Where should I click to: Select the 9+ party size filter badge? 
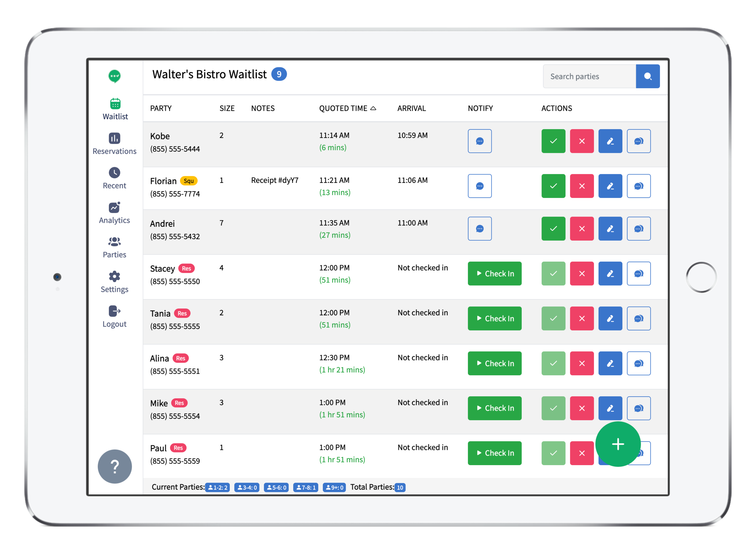[x=335, y=488]
